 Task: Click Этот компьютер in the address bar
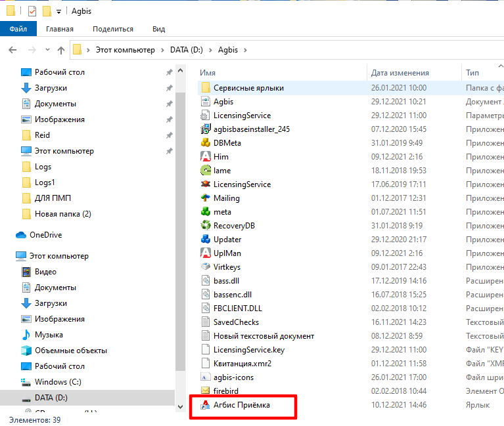(126, 50)
